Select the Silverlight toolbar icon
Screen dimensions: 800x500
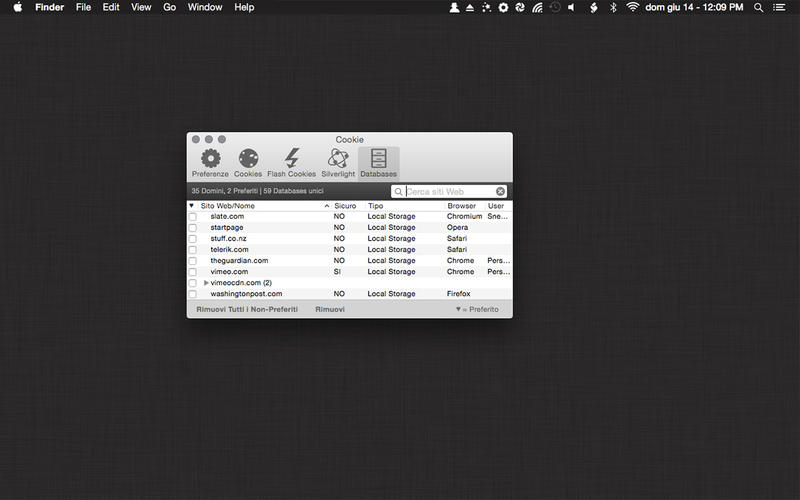(338, 159)
